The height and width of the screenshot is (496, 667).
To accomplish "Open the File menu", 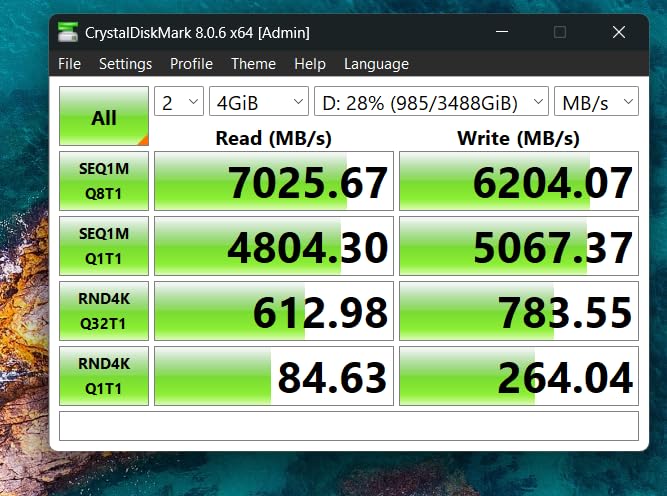I will point(70,64).
